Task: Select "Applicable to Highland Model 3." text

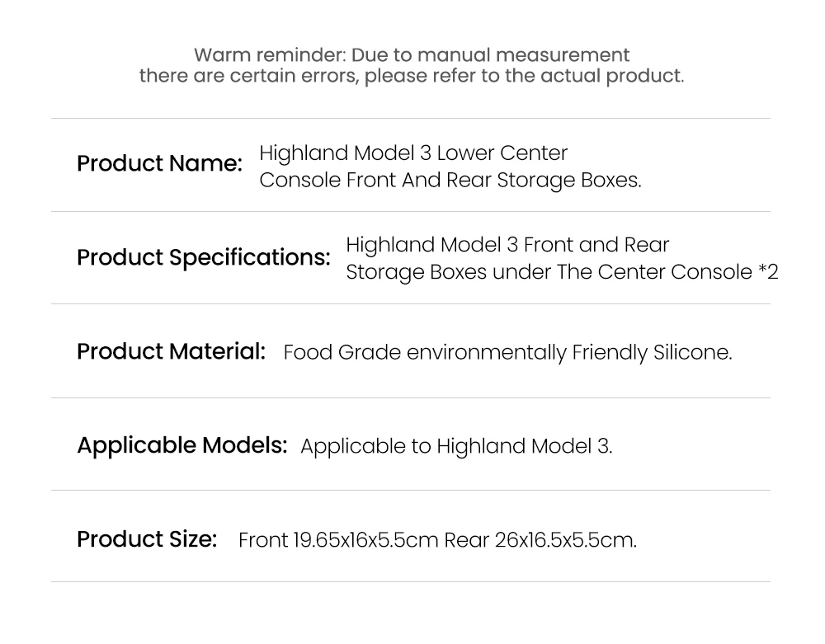Action: click(x=456, y=447)
